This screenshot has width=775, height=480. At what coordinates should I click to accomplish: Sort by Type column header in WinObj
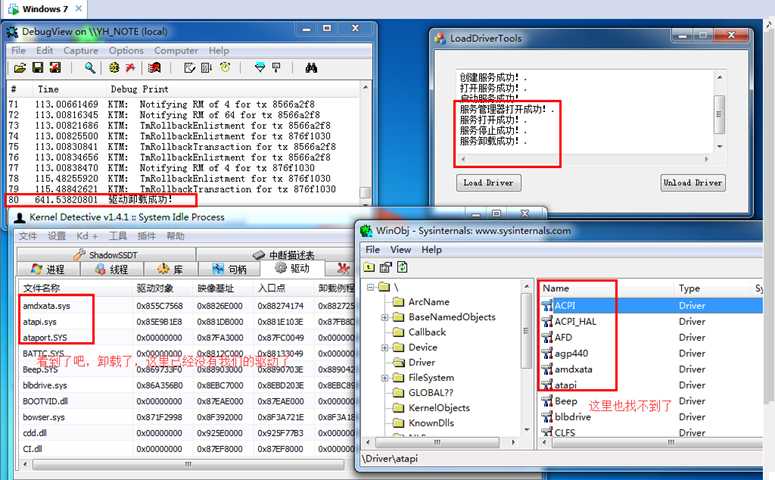click(x=712, y=288)
